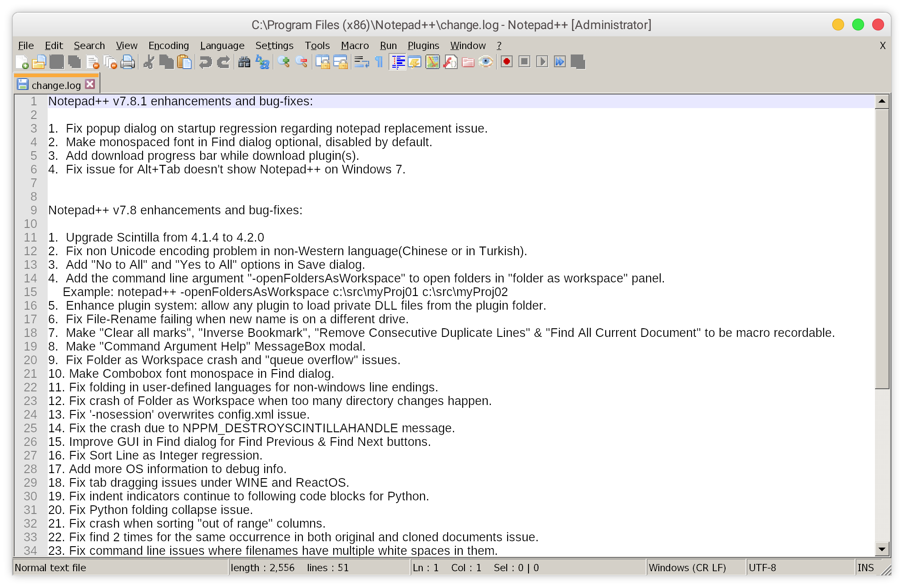Click the Run macro multiple times icon
This screenshot has height=588, width=904.
(x=560, y=62)
